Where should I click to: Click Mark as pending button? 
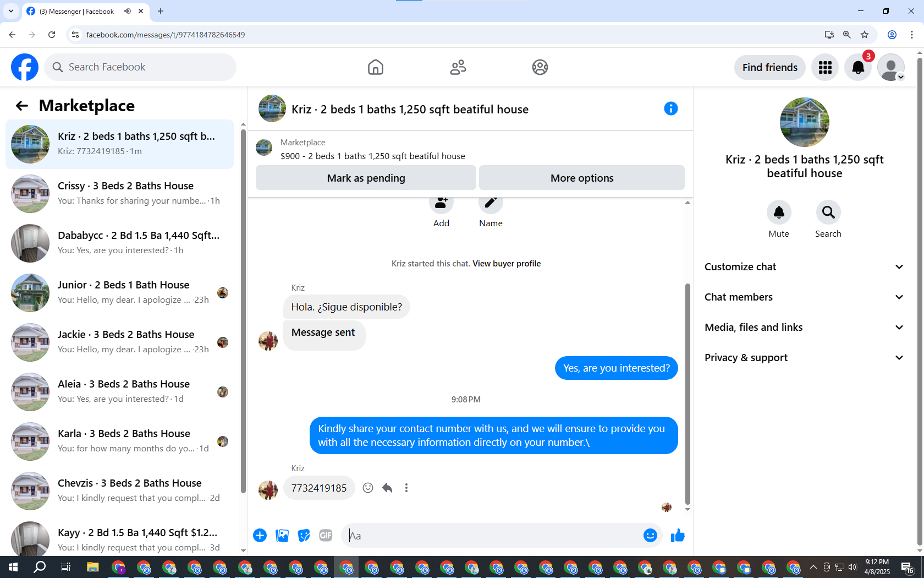(366, 178)
